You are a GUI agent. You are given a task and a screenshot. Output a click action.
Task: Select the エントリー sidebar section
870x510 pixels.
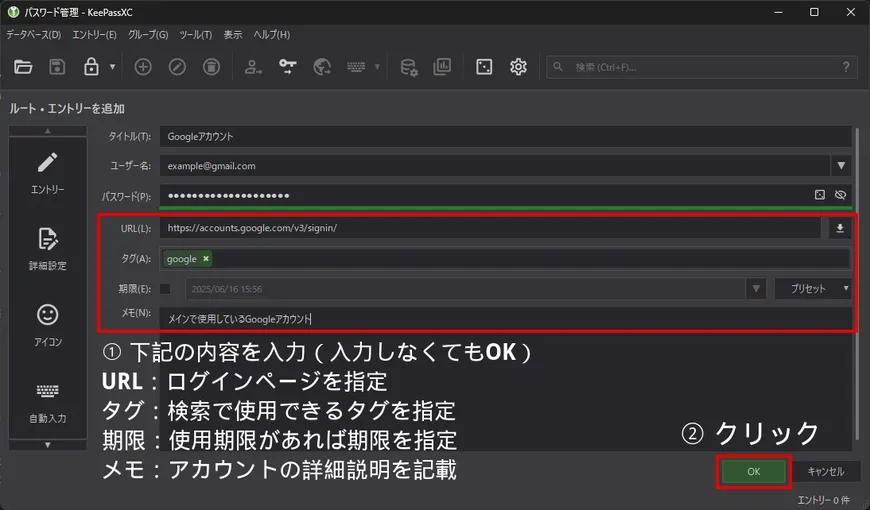(x=48, y=173)
